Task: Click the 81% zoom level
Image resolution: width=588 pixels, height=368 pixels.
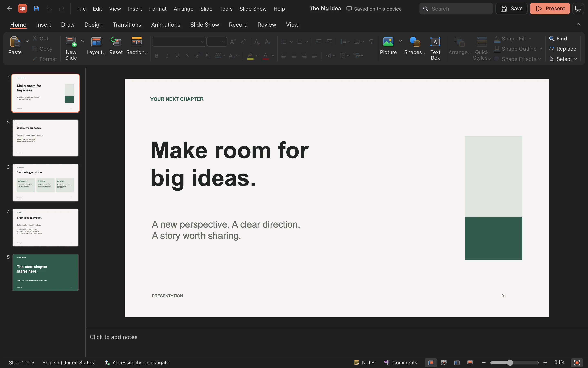Action: pyautogui.click(x=560, y=362)
